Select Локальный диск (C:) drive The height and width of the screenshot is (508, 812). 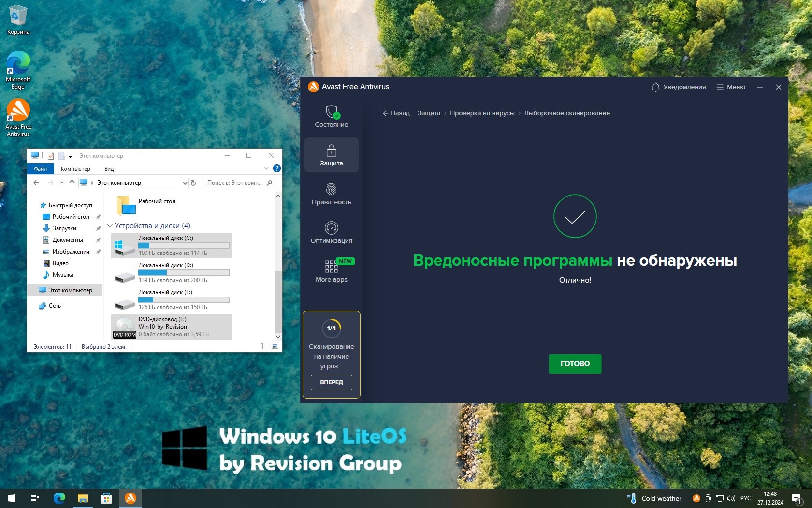click(x=172, y=246)
